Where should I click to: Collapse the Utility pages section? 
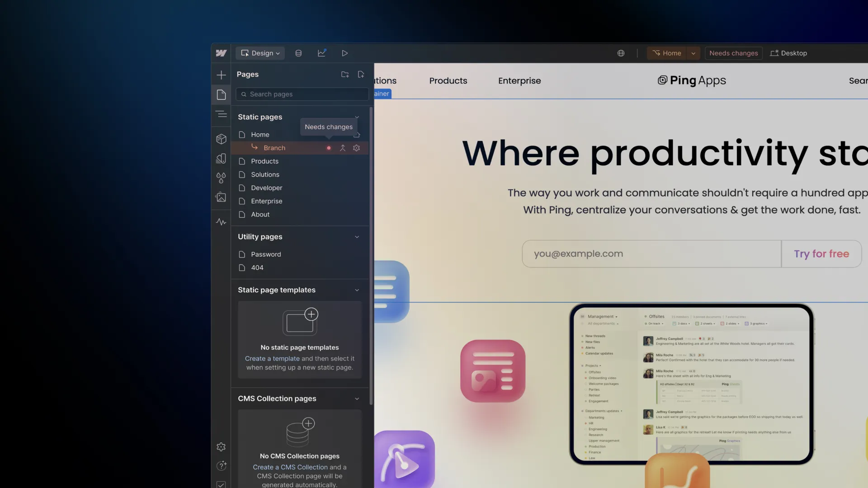click(357, 237)
